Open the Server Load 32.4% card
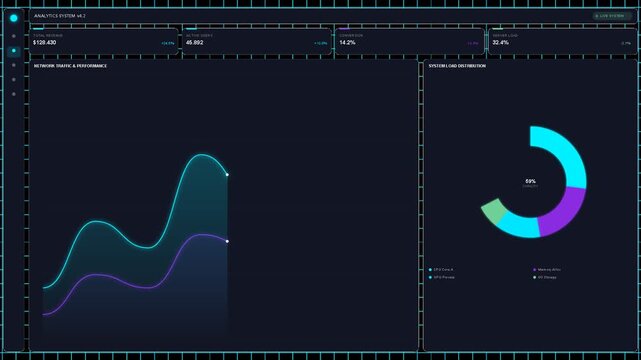The width and height of the screenshot is (641, 360). (563, 41)
